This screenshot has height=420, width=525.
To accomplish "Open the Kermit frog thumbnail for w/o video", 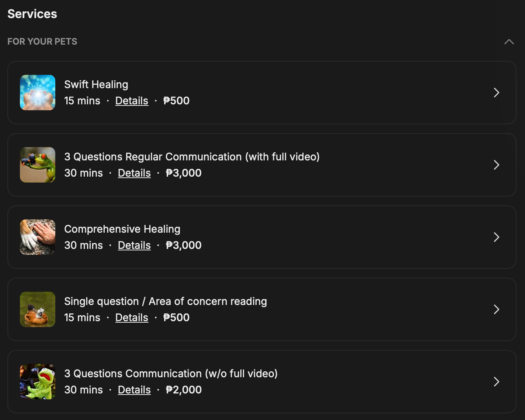I will click(x=38, y=382).
